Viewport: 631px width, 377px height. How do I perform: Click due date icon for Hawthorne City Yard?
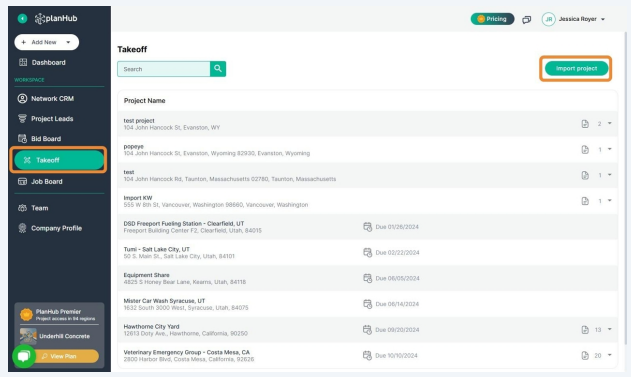click(x=367, y=330)
